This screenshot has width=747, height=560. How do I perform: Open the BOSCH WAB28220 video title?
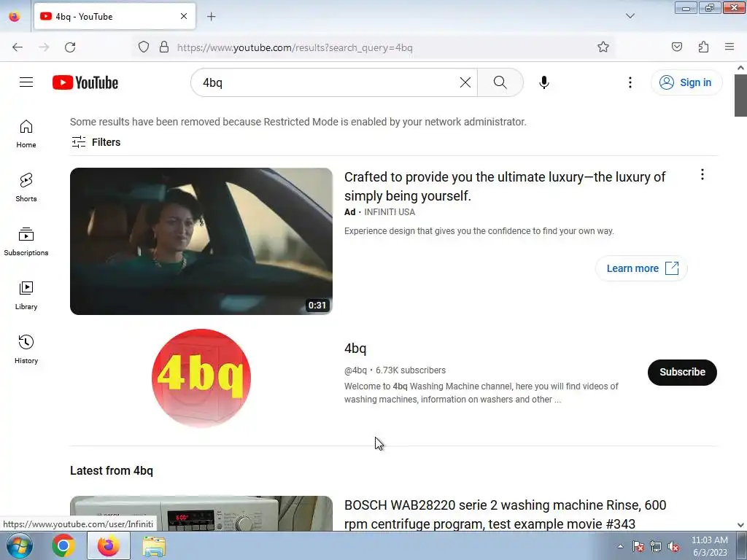505,514
